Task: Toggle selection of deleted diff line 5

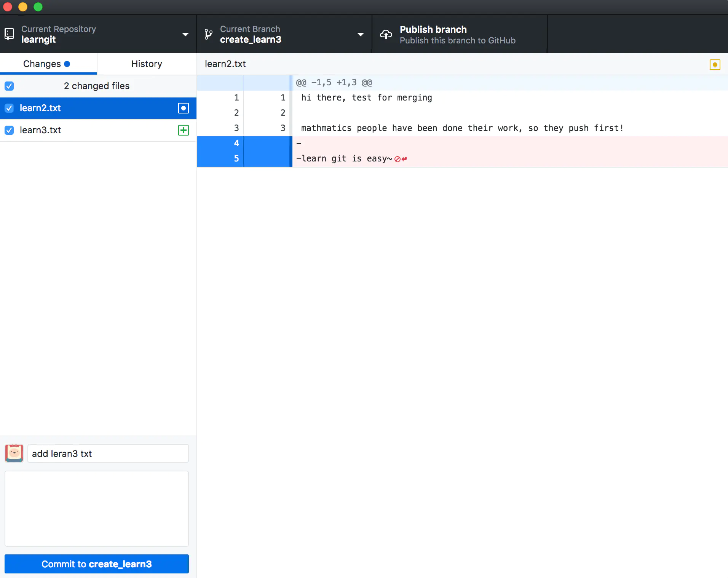Action: pos(244,159)
